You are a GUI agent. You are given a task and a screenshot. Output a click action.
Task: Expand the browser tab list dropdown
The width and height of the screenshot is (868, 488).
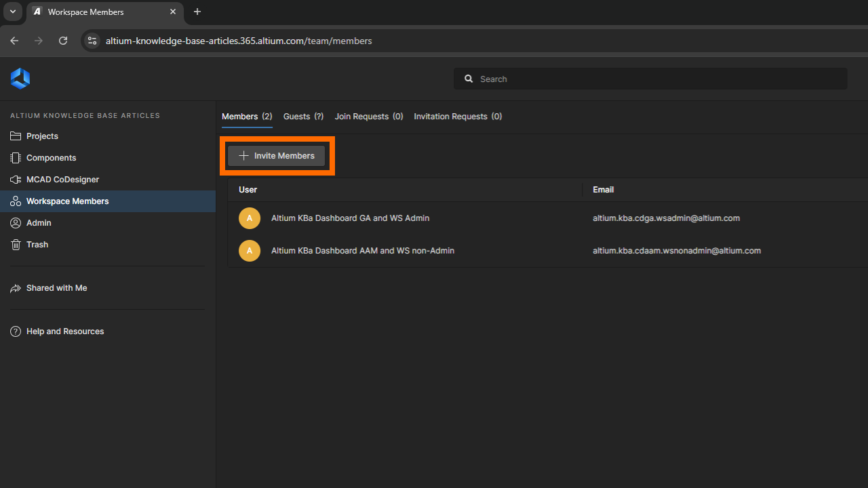pos(12,12)
